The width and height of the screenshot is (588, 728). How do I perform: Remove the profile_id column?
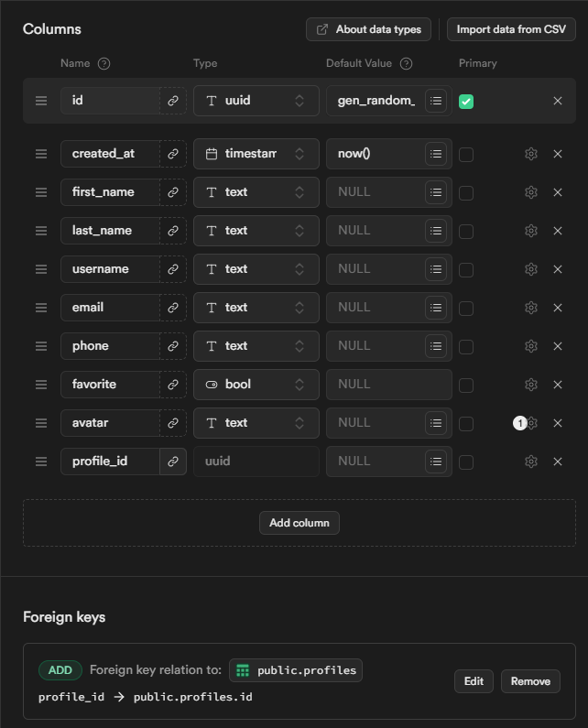pyautogui.click(x=558, y=462)
